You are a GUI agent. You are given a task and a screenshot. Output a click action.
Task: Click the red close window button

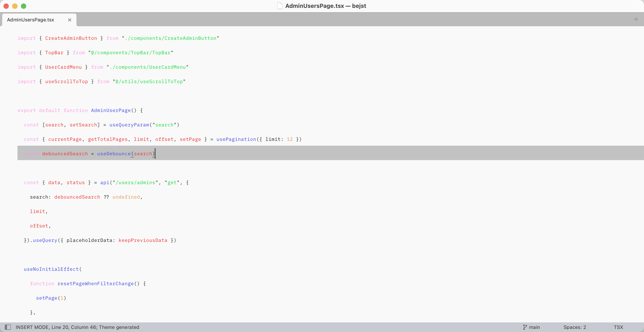(x=6, y=6)
